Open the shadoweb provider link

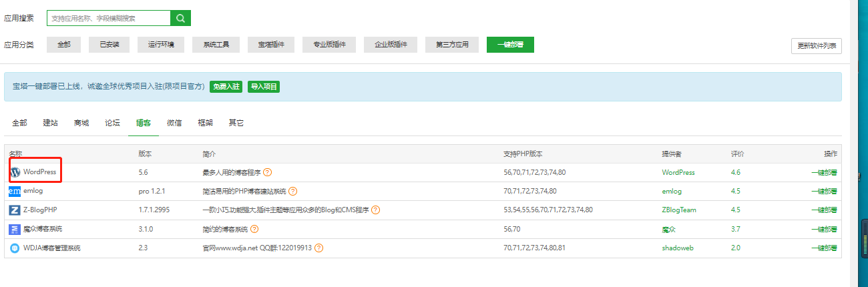click(677, 248)
